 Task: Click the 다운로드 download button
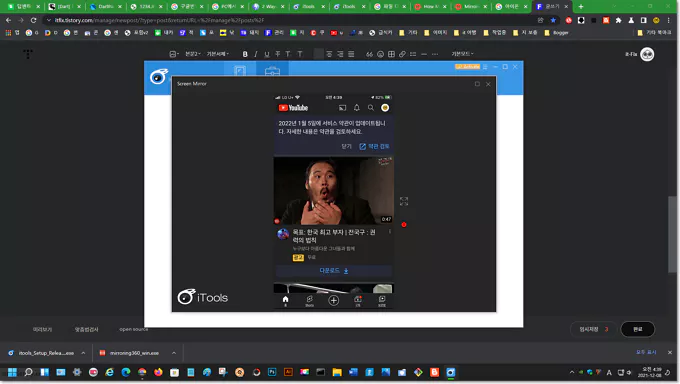click(334, 271)
